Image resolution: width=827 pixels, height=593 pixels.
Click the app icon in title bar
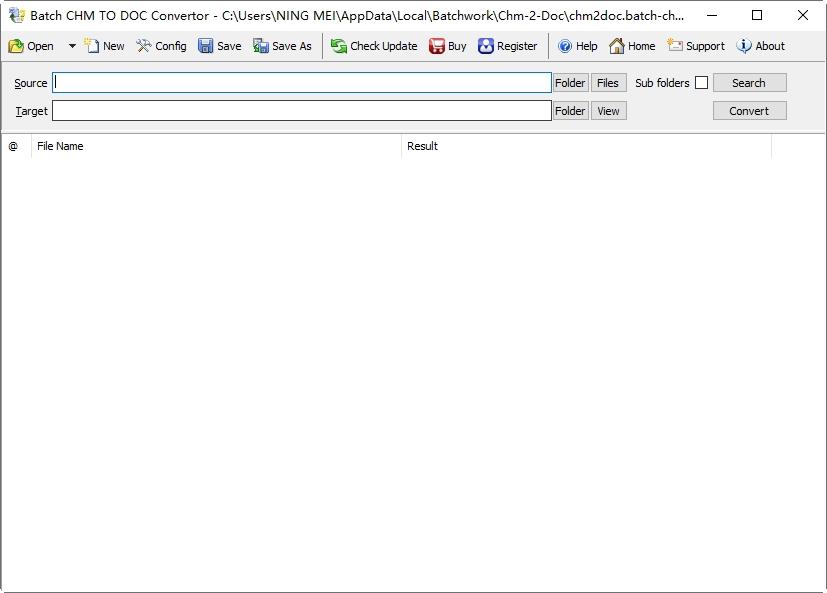(17, 15)
